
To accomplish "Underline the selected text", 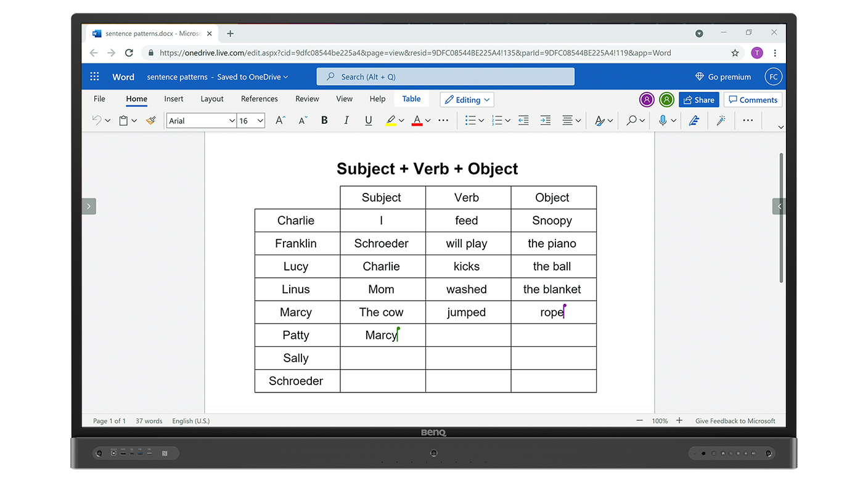I will pos(368,120).
